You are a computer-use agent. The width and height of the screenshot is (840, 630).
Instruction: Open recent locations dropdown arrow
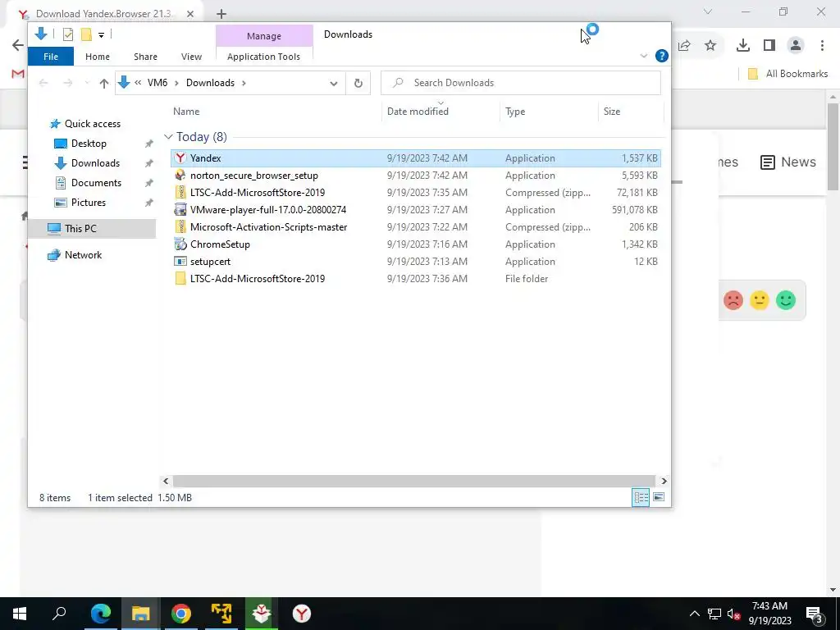(x=87, y=83)
